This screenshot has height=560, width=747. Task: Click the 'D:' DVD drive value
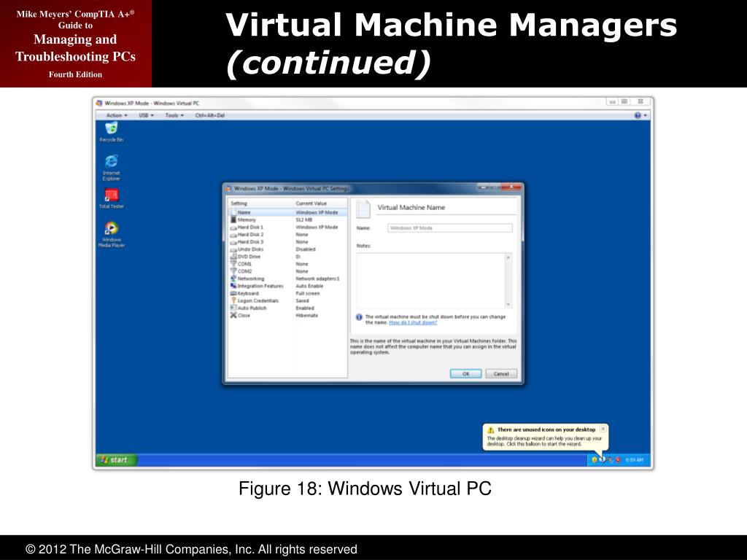click(298, 257)
